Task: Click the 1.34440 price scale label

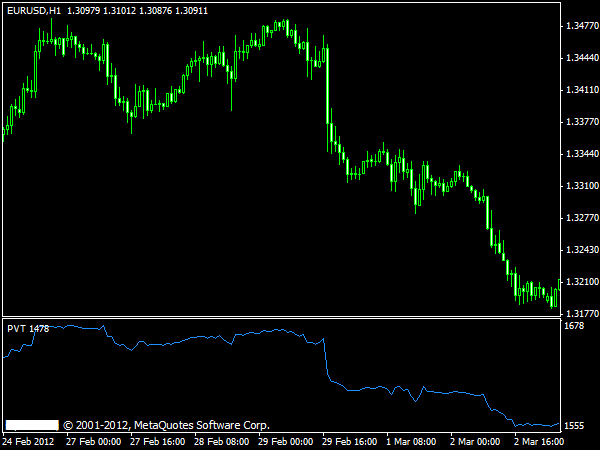Action: (582, 58)
